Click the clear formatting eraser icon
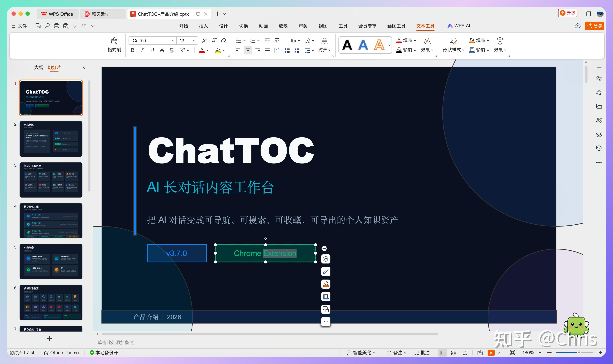The image size is (613, 364). coord(224,40)
